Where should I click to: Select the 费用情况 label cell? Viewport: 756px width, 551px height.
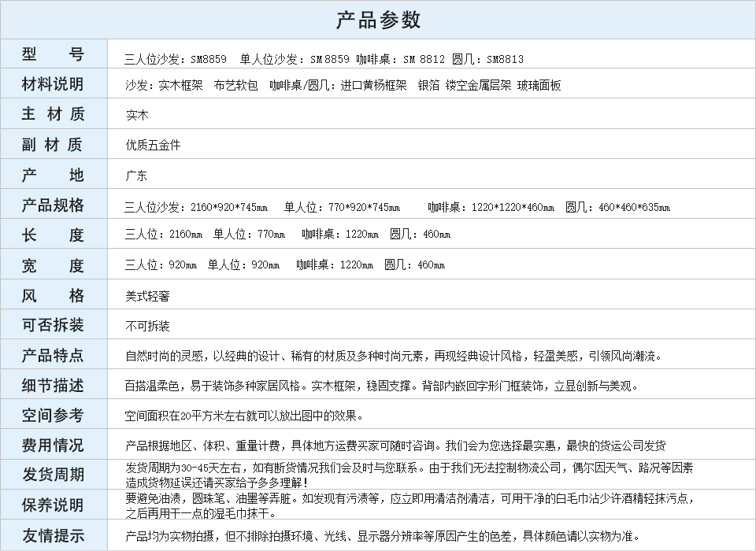53,446
